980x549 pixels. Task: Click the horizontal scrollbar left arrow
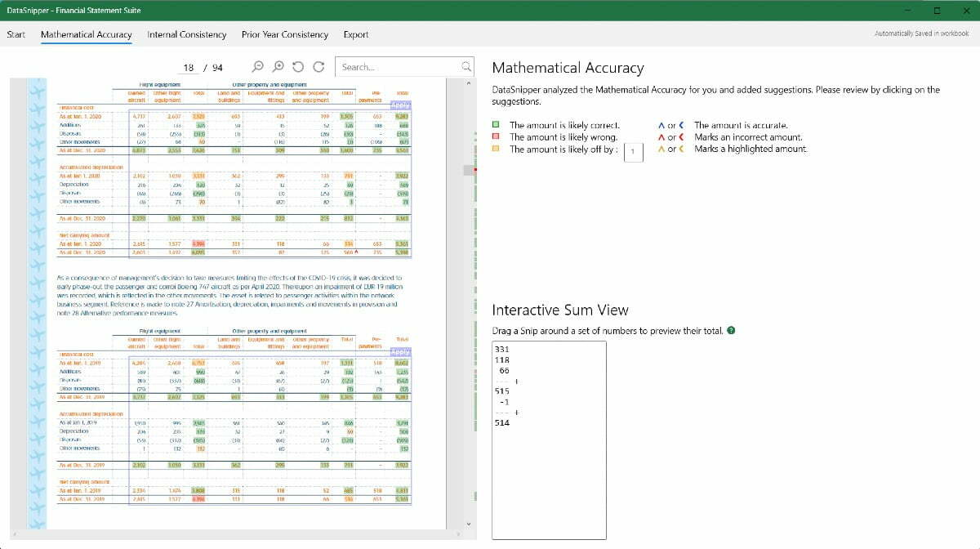tap(13, 535)
